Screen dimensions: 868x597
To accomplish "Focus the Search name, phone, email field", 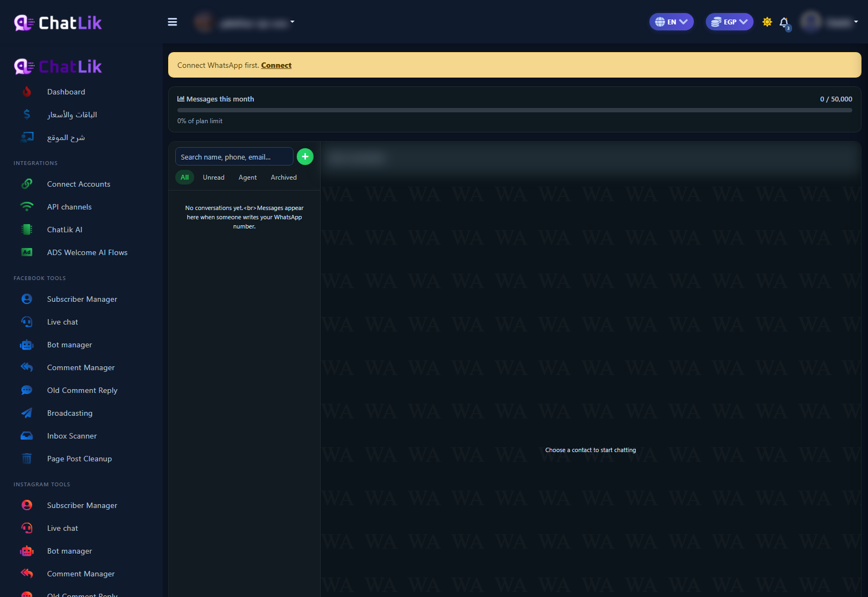I will coord(234,156).
